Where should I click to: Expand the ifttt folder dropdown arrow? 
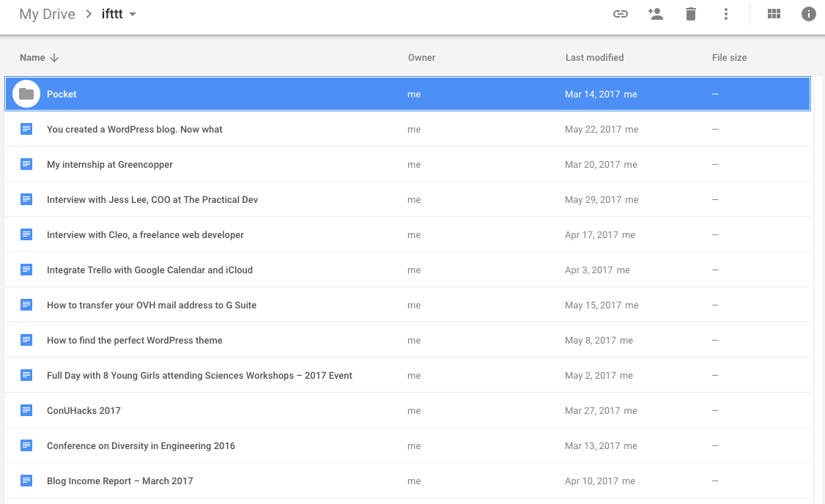[133, 14]
